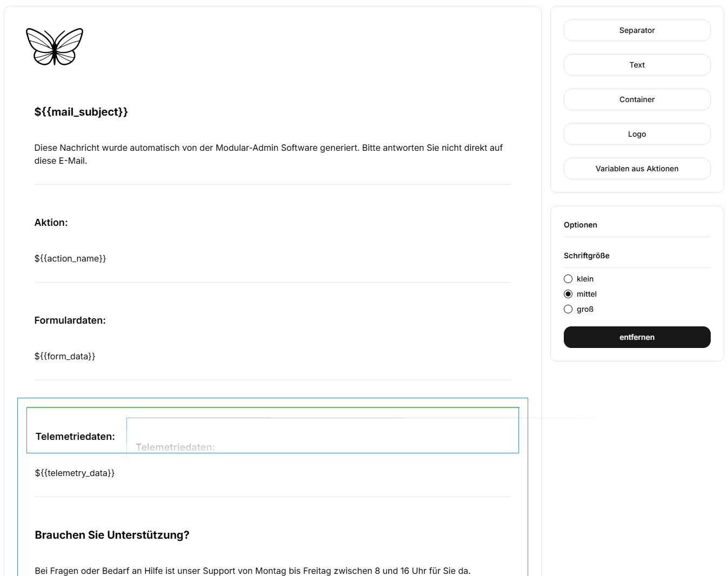Add a Text block
The image size is (728, 576).
(x=637, y=65)
